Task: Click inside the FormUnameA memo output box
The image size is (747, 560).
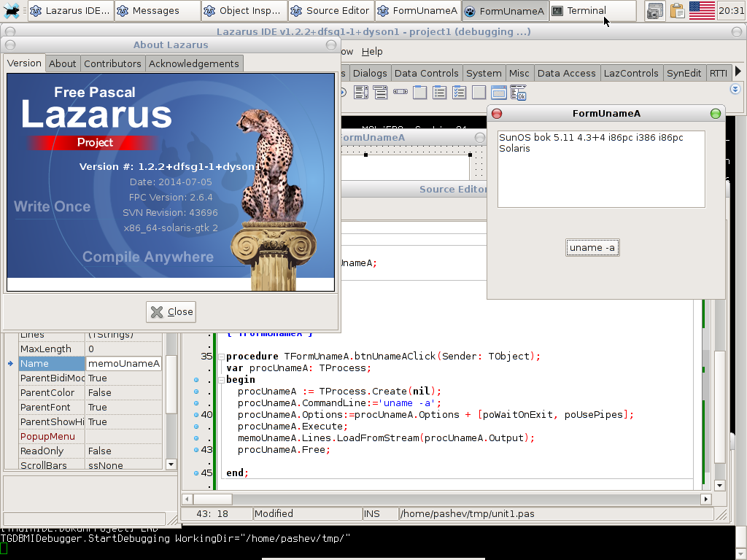Action: (601, 169)
